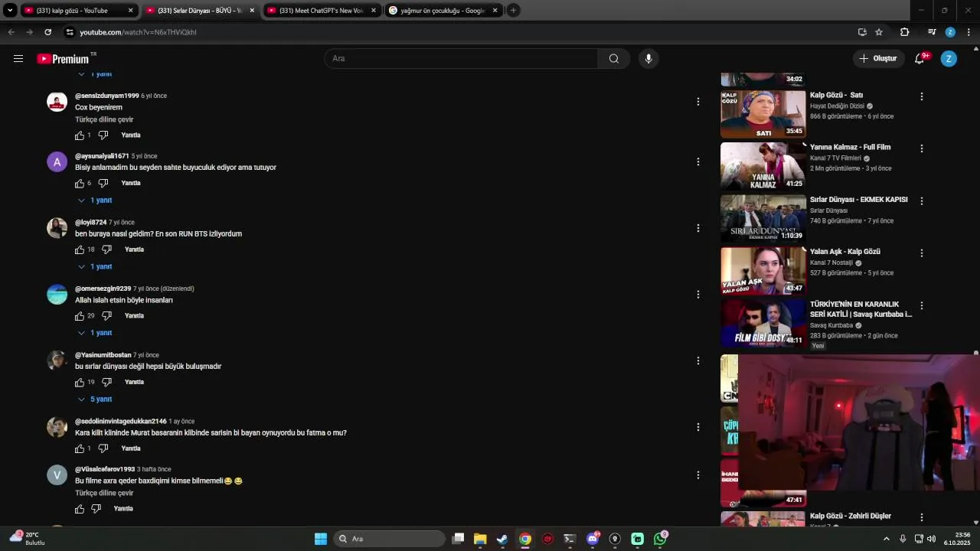Open a new browser tab
Screen dimensions: 980x551
tap(513, 11)
